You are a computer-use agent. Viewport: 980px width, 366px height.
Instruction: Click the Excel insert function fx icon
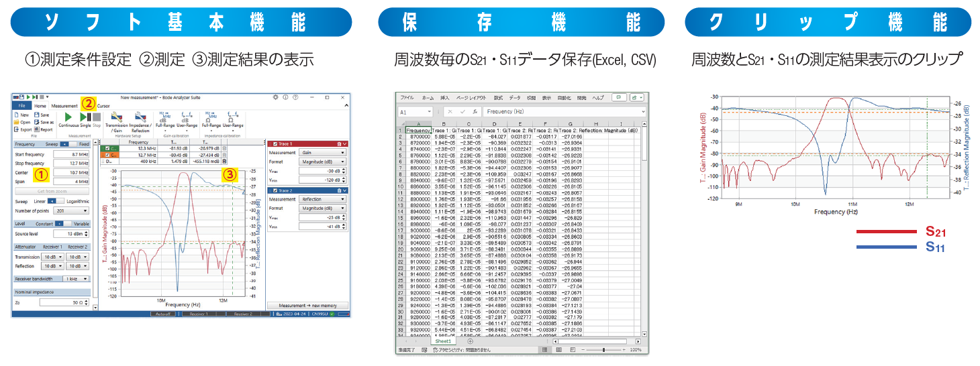click(475, 112)
